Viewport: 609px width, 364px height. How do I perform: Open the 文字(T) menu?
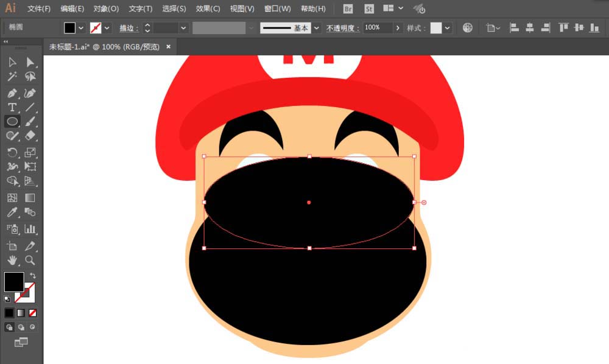140,9
